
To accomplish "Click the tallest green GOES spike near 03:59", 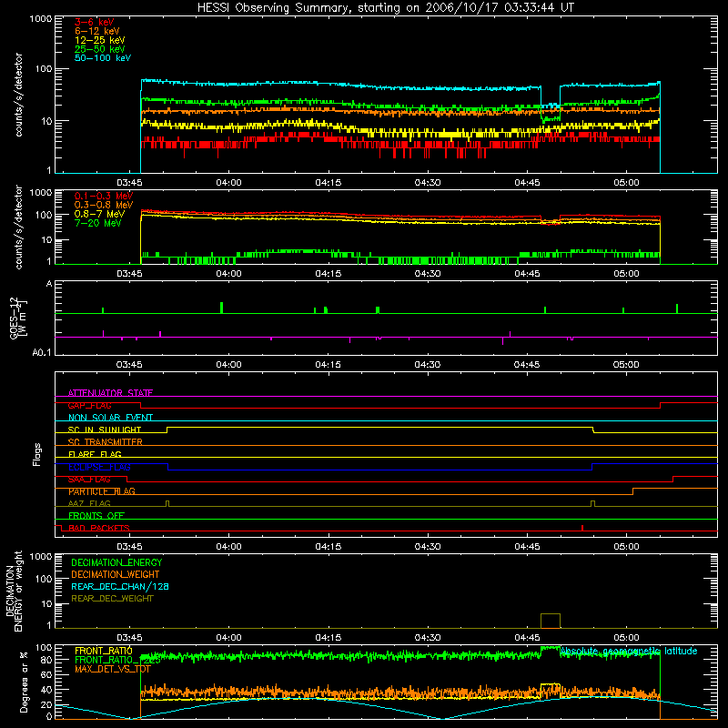I will tap(221, 308).
